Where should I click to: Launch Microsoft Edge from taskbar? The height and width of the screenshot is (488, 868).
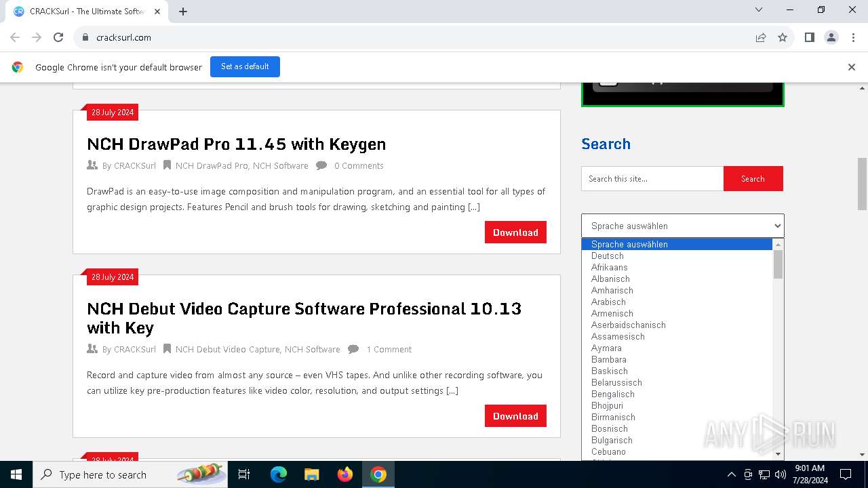tap(279, 474)
